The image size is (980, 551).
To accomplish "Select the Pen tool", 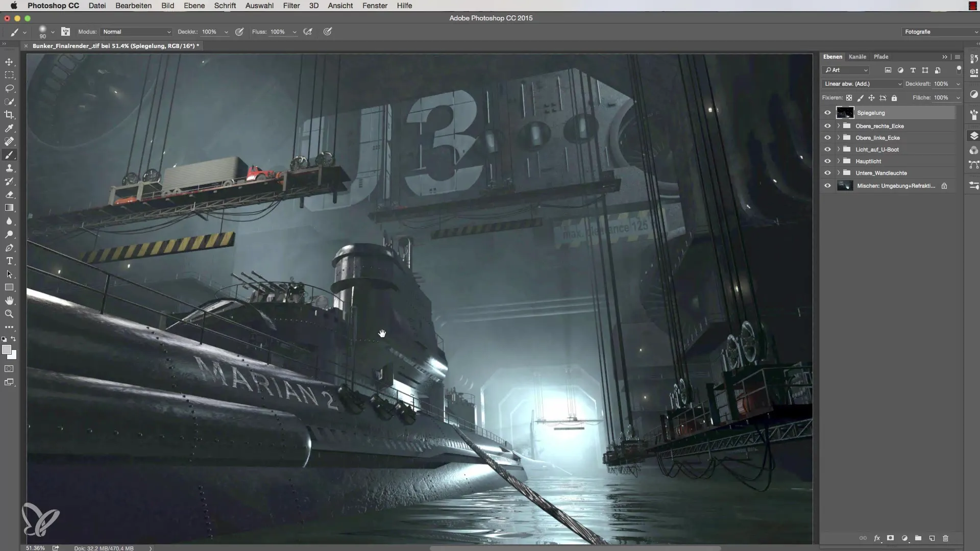I will (9, 247).
